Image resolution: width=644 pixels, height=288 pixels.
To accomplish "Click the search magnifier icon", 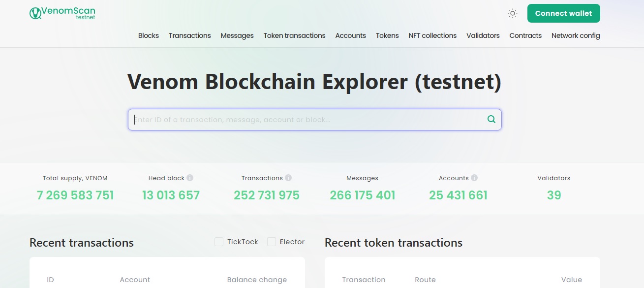I will coord(491,119).
